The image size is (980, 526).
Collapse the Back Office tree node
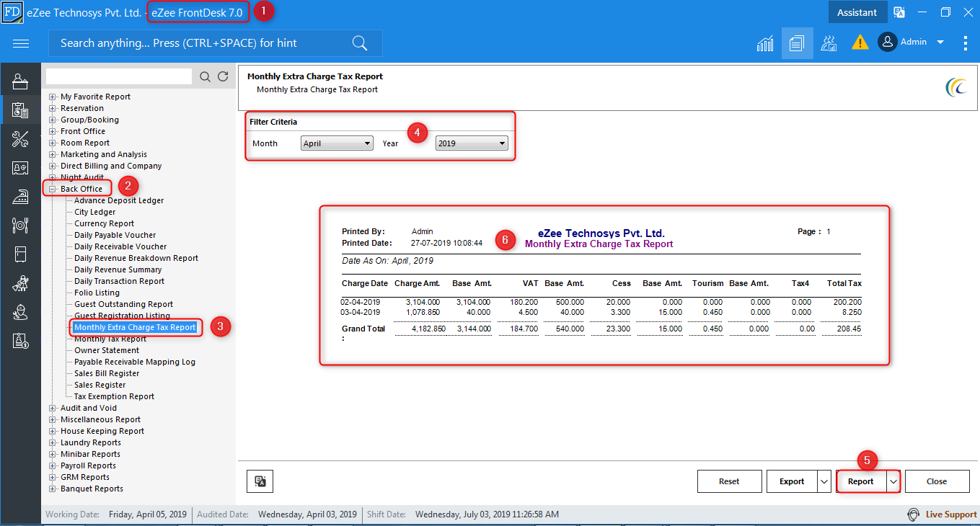click(53, 189)
